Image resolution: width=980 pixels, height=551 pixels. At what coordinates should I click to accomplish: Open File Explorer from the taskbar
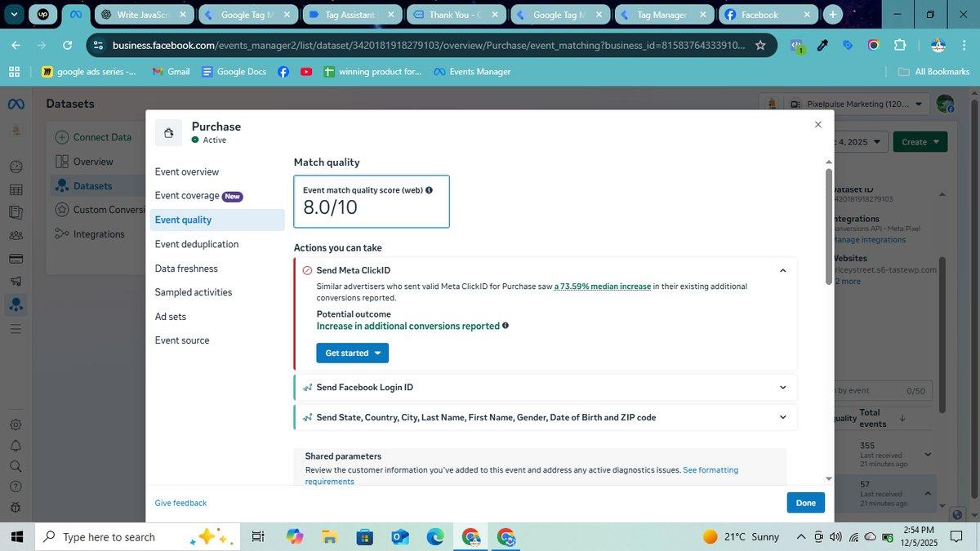pyautogui.click(x=329, y=536)
